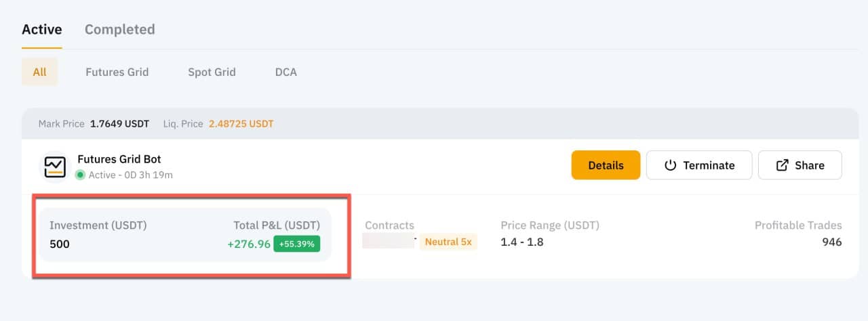Open the Completed tab

tap(119, 29)
